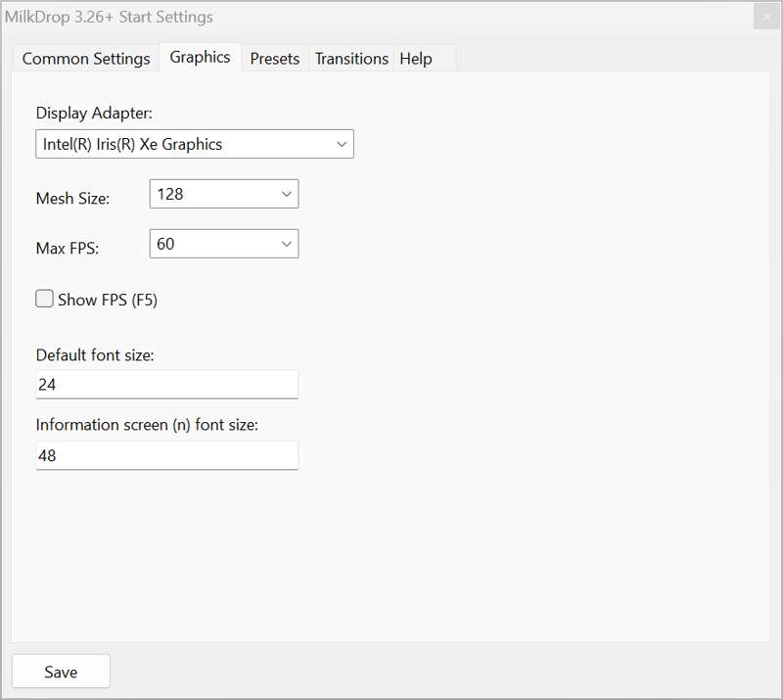Image resolution: width=783 pixels, height=700 pixels.
Task: Click the MilkDrop 3.26+ Start Settings title
Action: pyautogui.click(x=109, y=17)
